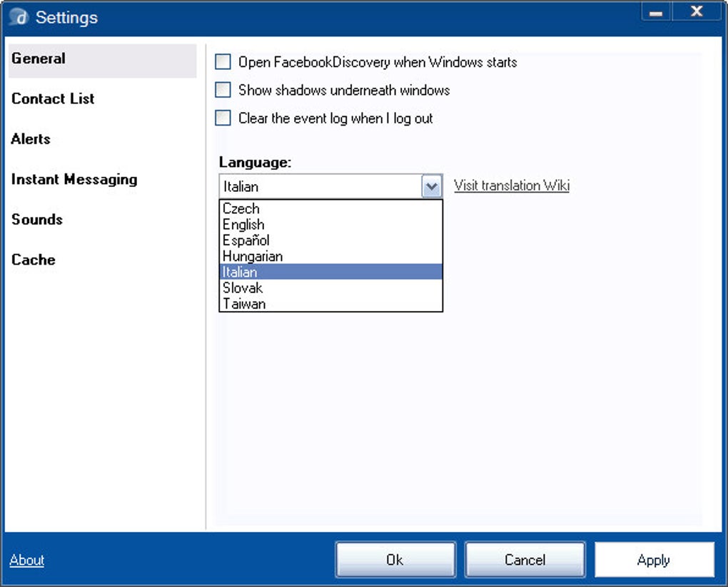Collapse the Language dropdown arrow
The width and height of the screenshot is (728, 587).
(x=431, y=187)
